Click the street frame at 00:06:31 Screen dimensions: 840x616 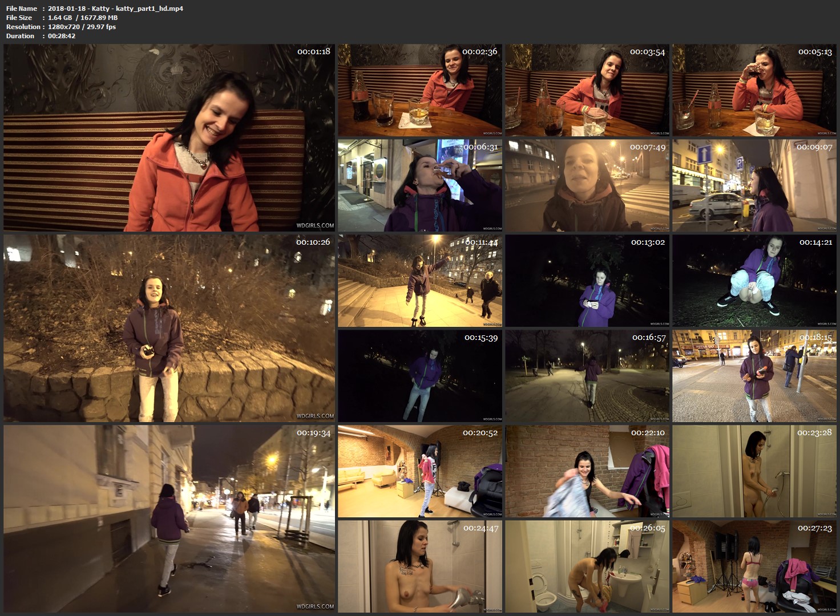(x=419, y=185)
